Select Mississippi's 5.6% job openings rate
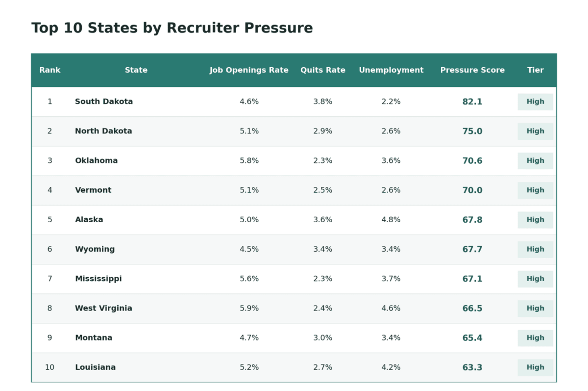588x391 pixels. tap(249, 279)
